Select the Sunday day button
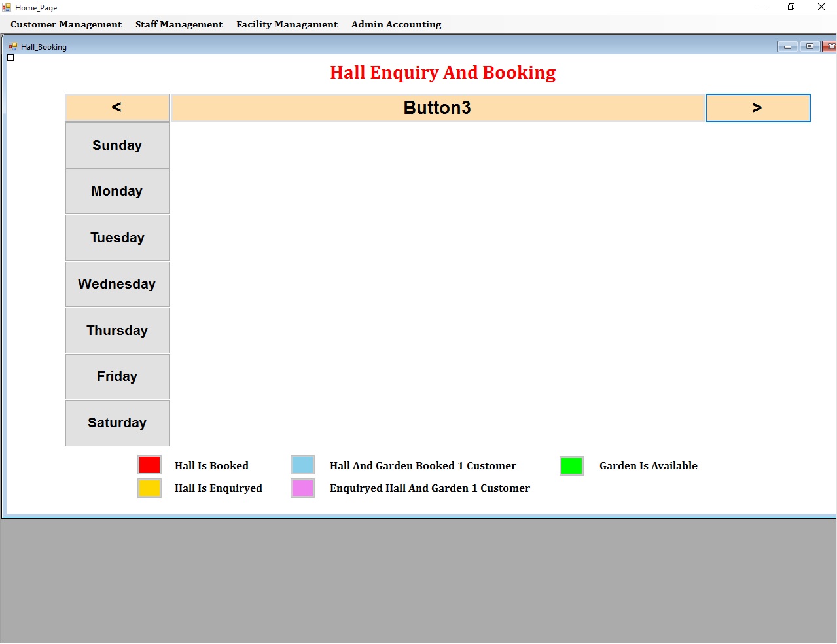837x644 pixels. point(117,145)
